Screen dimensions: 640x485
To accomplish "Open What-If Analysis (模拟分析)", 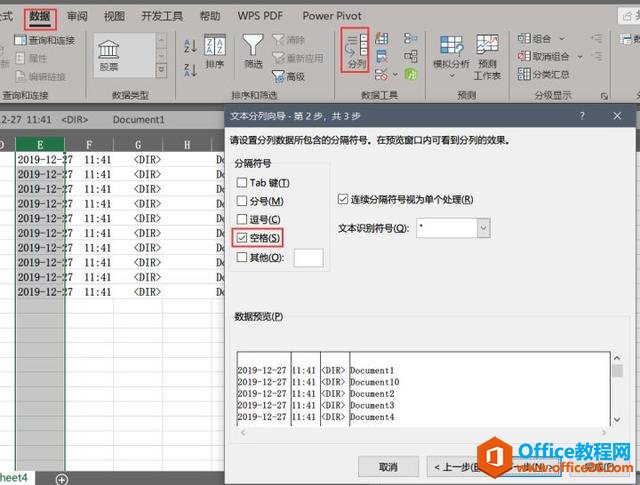I will tap(451, 57).
